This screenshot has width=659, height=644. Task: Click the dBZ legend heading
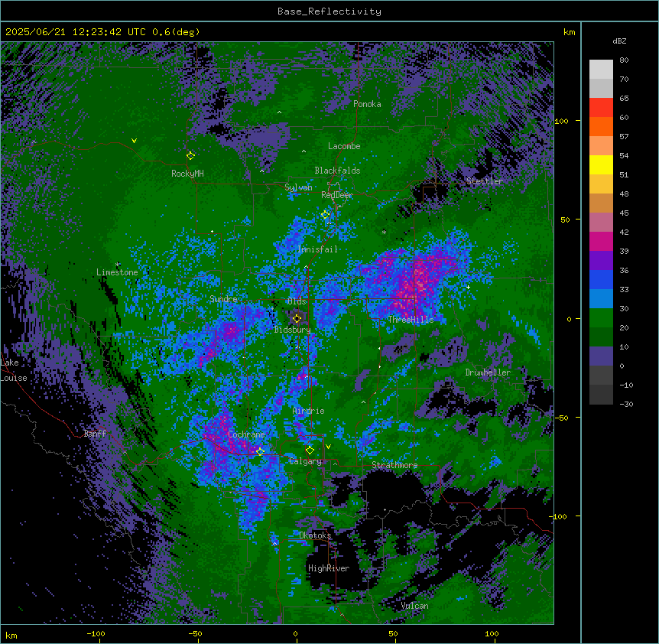click(x=619, y=41)
